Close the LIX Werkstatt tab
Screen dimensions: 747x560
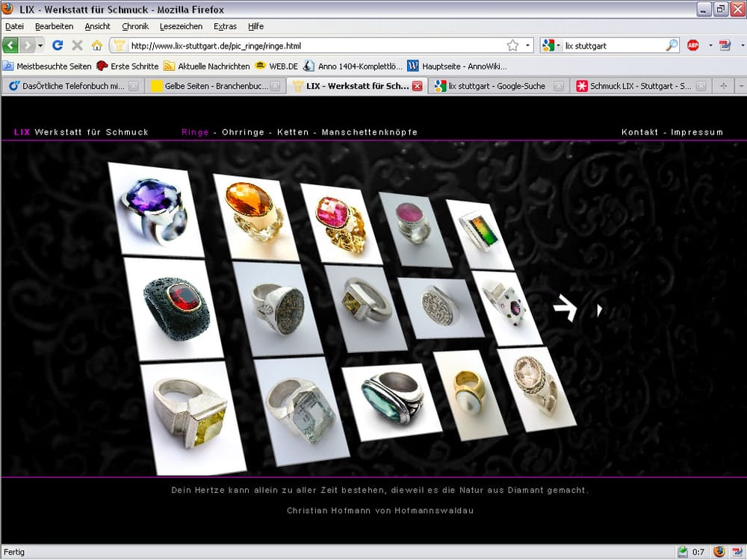(x=418, y=86)
